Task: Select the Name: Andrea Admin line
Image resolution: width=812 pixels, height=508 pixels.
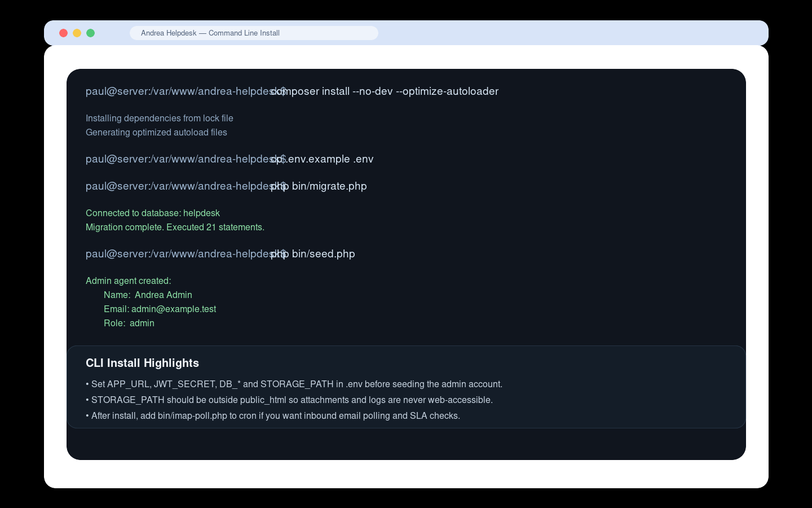Action: pyautogui.click(x=148, y=295)
